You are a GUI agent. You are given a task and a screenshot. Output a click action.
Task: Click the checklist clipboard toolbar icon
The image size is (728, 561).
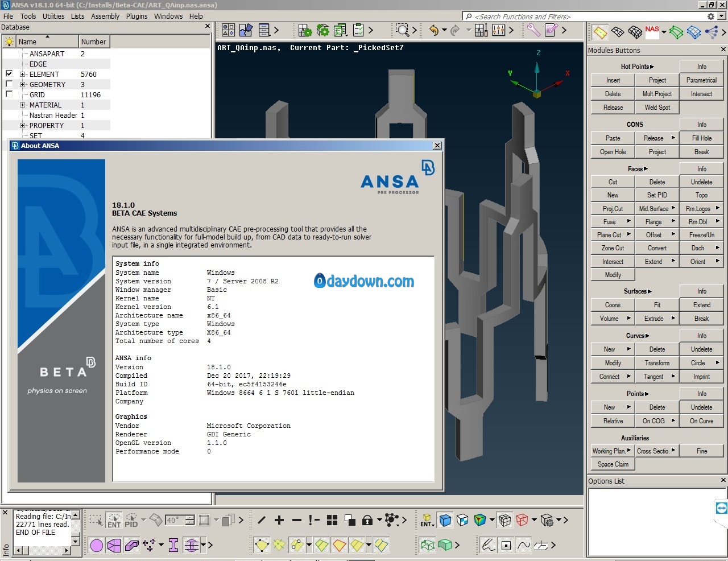[x=358, y=30]
